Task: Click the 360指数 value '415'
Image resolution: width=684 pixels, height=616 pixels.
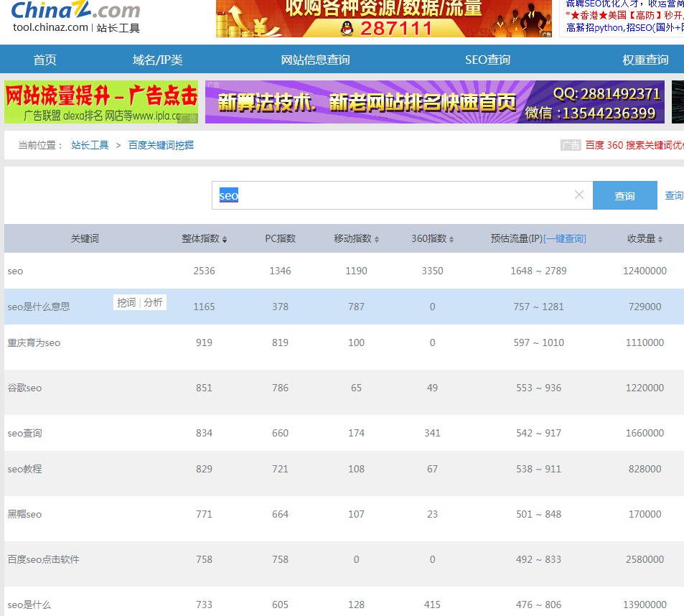Action: (432, 605)
